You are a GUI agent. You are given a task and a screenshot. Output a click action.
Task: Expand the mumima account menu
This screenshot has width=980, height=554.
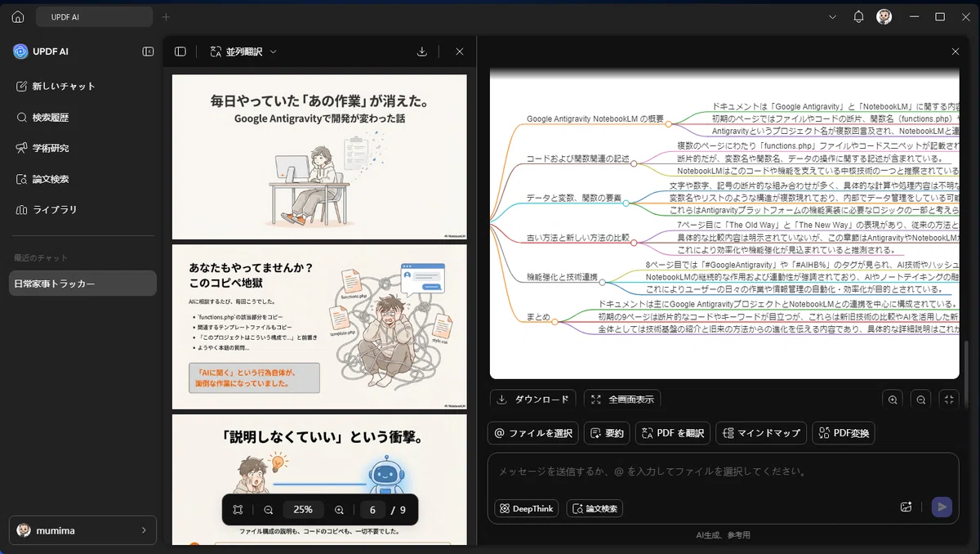click(x=82, y=530)
